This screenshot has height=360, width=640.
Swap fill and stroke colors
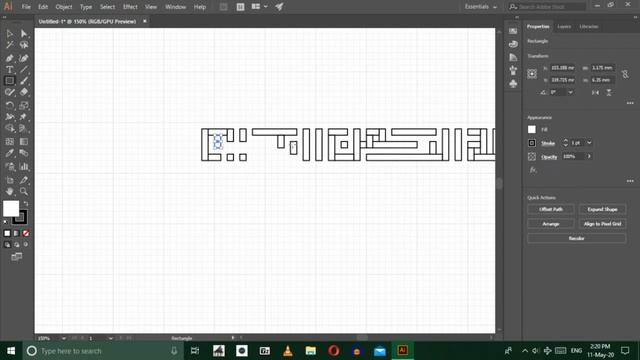[x=26, y=203]
